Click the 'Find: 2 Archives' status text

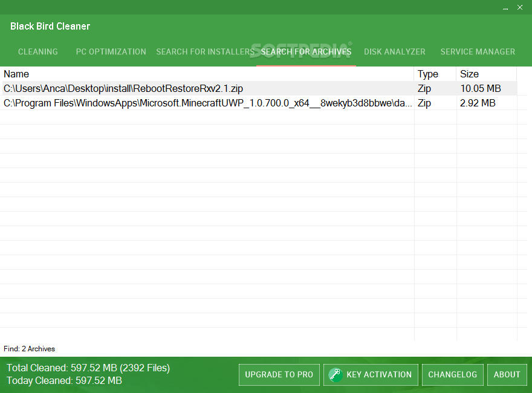click(29, 349)
